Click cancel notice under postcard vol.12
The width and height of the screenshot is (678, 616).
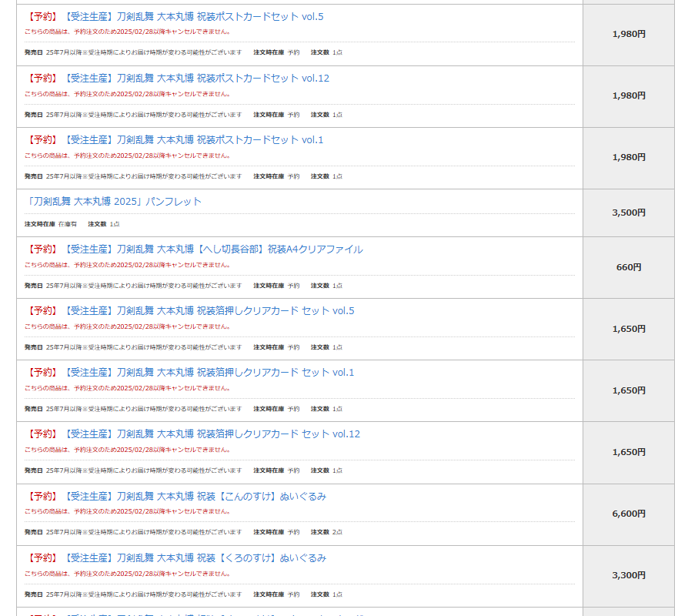click(x=128, y=94)
